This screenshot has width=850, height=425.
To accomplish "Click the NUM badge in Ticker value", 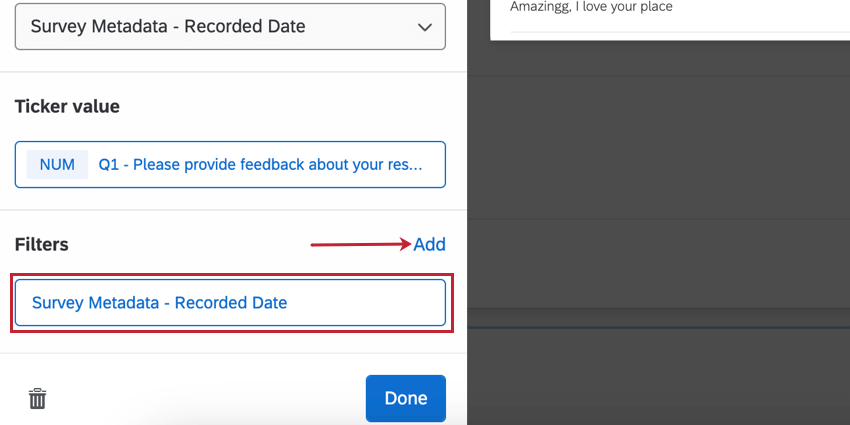I will click(x=57, y=164).
